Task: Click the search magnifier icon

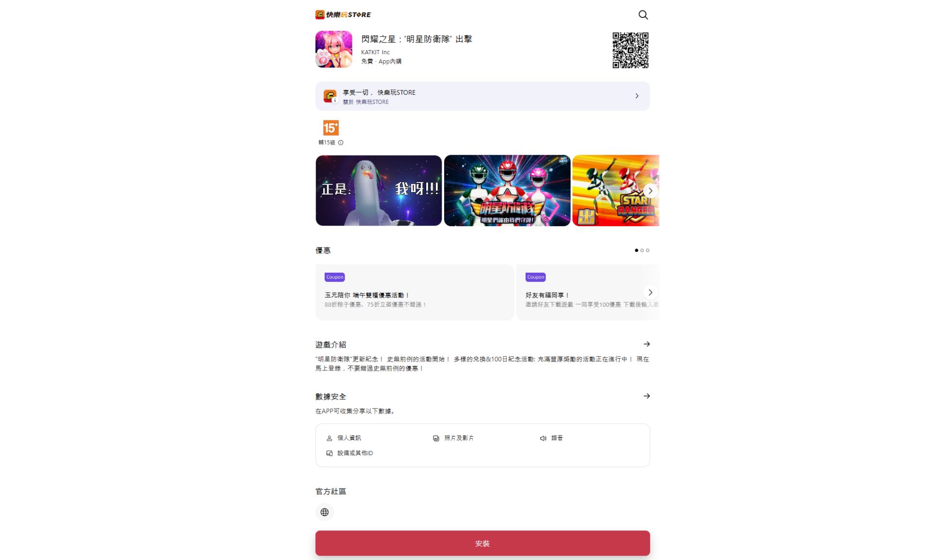Action: click(x=643, y=15)
